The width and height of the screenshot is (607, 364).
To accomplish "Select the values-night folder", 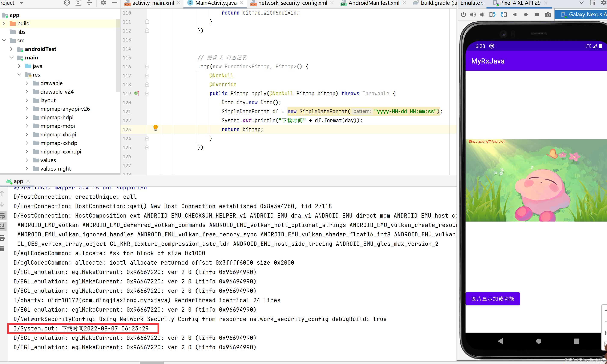I will tap(55, 169).
